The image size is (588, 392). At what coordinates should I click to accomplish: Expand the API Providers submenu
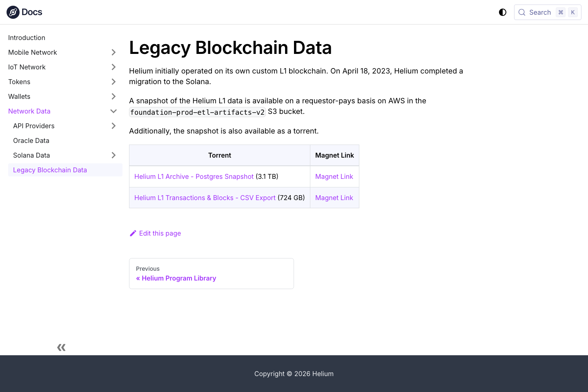pos(113,126)
